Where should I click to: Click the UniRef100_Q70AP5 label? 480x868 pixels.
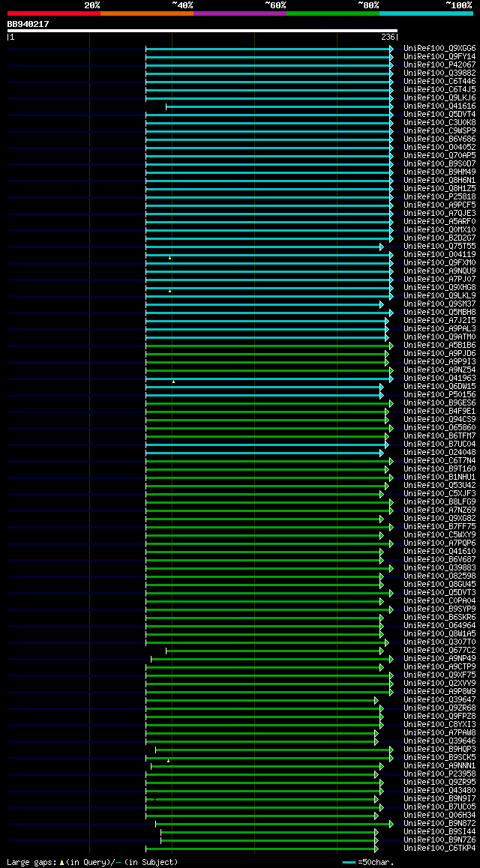coord(439,156)
